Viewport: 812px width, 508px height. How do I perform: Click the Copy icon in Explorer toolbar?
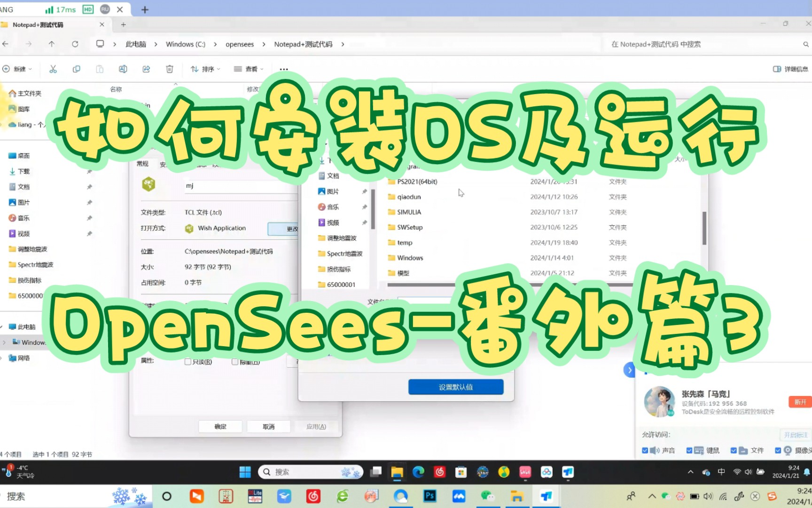[76, 69]
